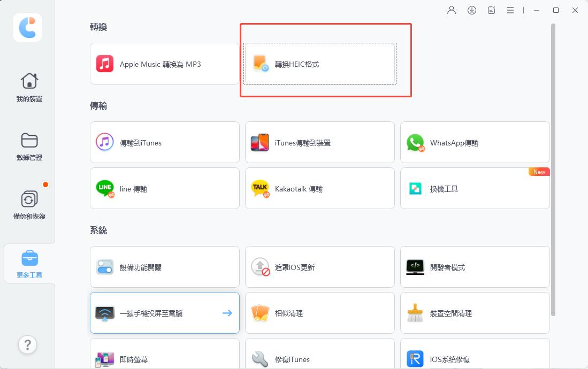Viewport: 588px width, 369px height.
Task: Maximize the application window
Action: pyautogui.click(x=556, y=10)
